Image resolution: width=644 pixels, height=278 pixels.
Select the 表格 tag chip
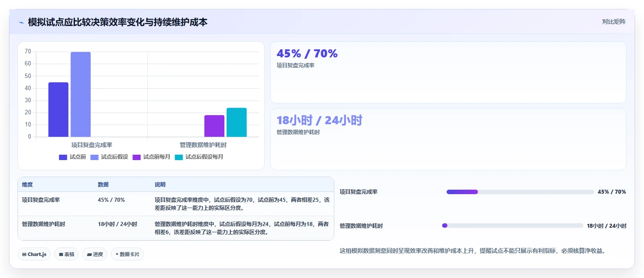pos(66,254)
